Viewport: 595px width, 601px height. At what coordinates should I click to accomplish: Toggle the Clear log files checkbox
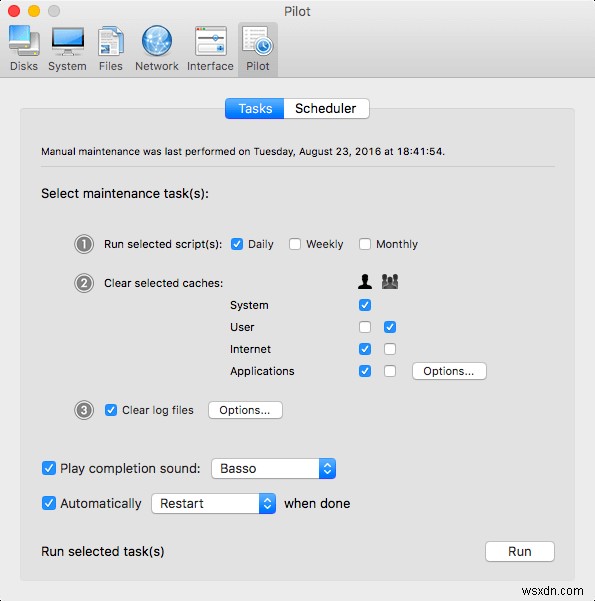(x=111, y=410)
